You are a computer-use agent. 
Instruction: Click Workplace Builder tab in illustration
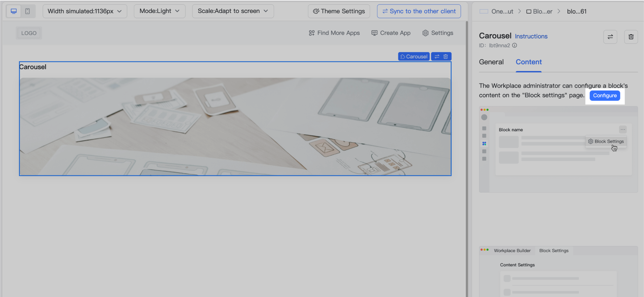512,251
